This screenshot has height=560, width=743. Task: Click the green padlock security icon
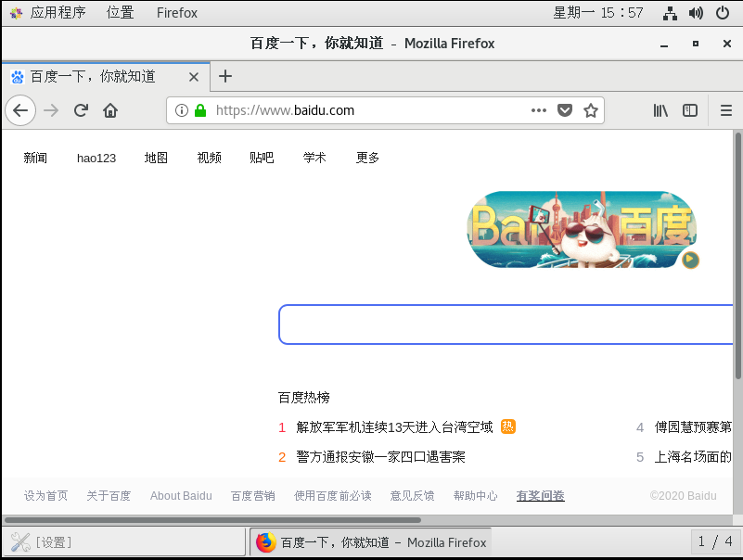pos(200,110)
